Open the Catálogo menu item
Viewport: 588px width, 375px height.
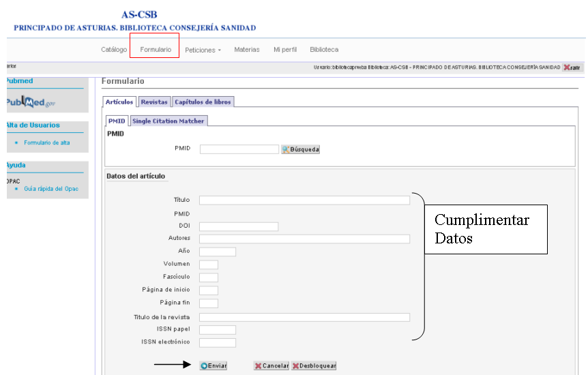pos(114,50)
